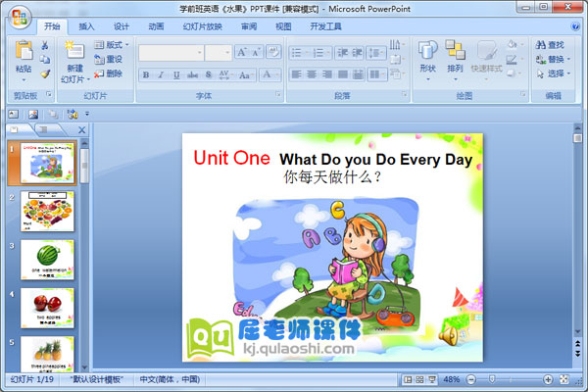Select slide 3 watermelon thumbnail
Image resolution: width=588 pixels, height=392 pixels.
pyautogui.click(x=47, y=260)
